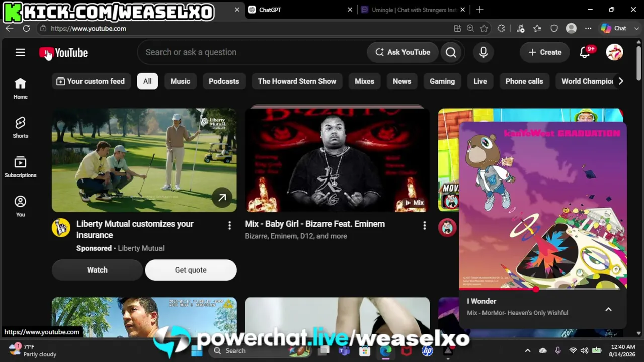Open a new browser tab
The height and width of the screenshot is (362, 644).
479,10
